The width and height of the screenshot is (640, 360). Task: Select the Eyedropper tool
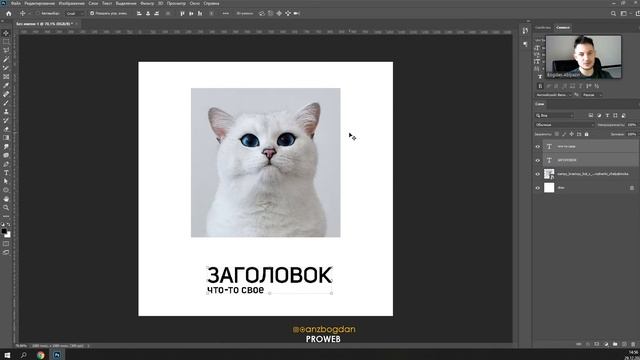pos(6,85)
